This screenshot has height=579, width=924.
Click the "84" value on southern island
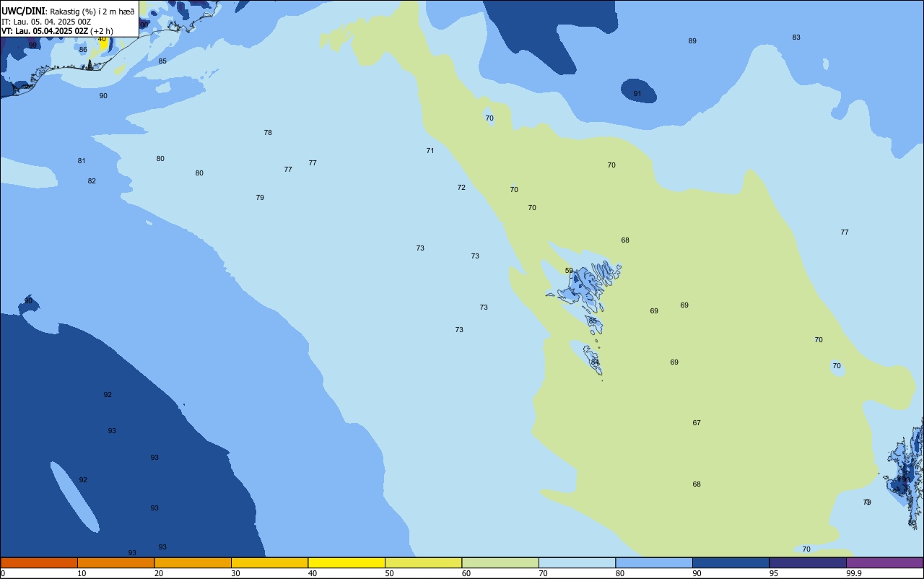[595, 362]
